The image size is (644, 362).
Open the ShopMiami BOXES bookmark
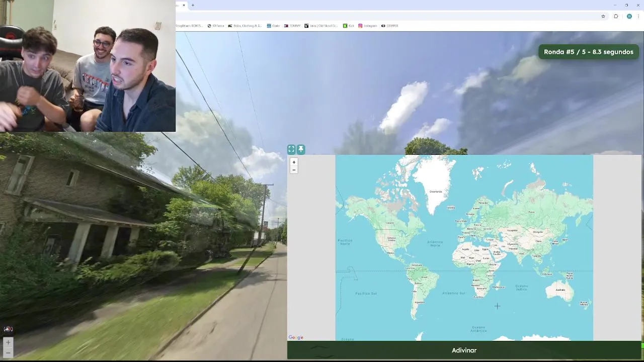(x=190, y=26)
